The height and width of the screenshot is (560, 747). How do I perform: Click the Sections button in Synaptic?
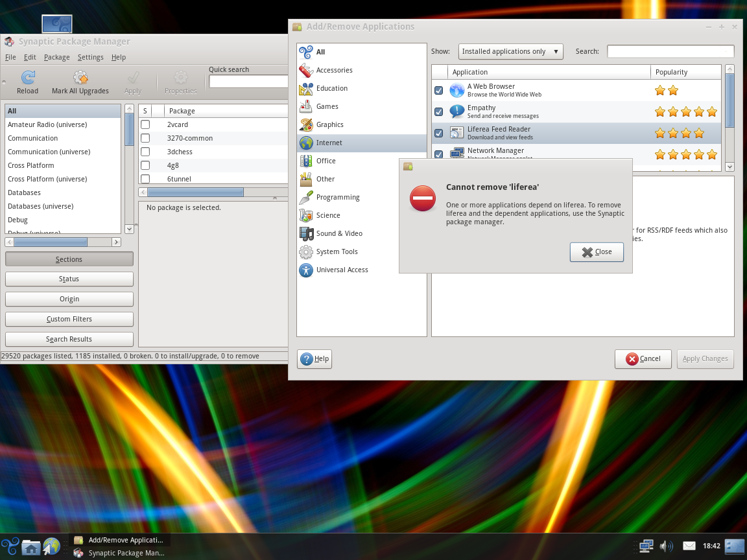click(x=69, y=259)
